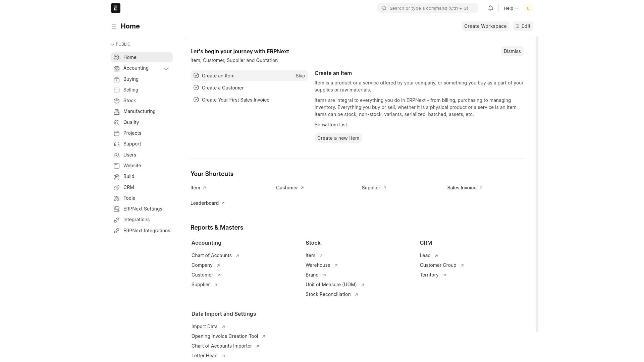Open CRM workspace in sidebar
644x362 pixels.
(x=128, y=187)
